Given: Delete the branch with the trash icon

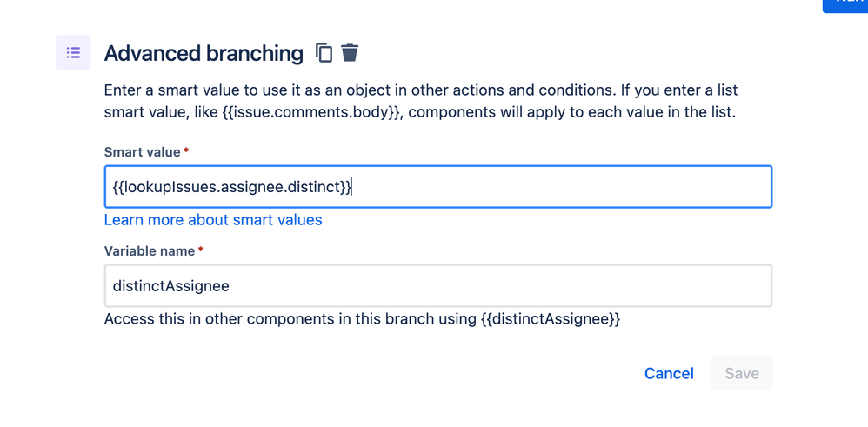Looking at the screenshot, I should point(350,53).
